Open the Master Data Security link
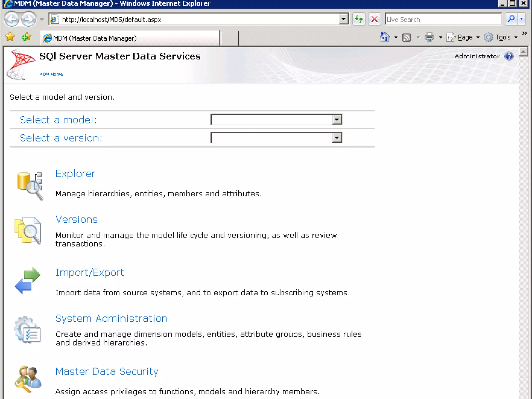This screenshot has height=399, width=532. click(107, 371)
